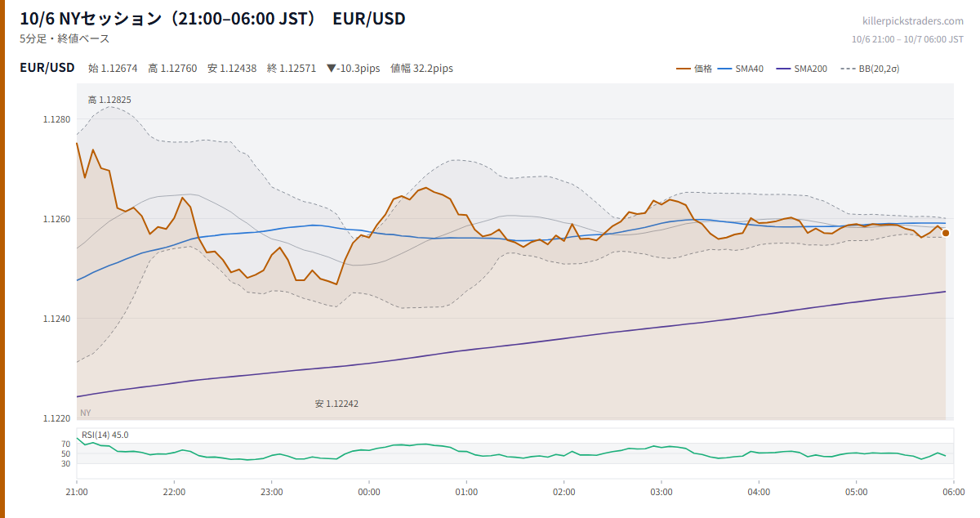
Task: Click the 03:00 time-axis tick label
Action: [x=661, y=492]
